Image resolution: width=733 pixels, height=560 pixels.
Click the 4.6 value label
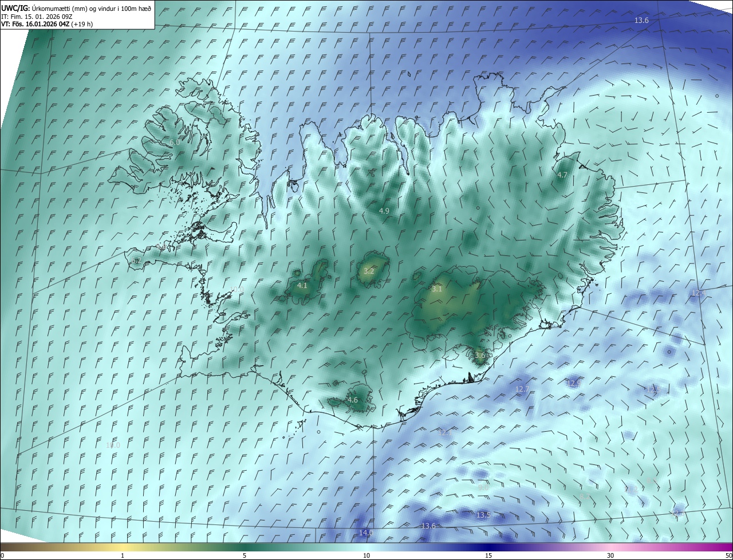pyautogui.click(x=353, y=400)
